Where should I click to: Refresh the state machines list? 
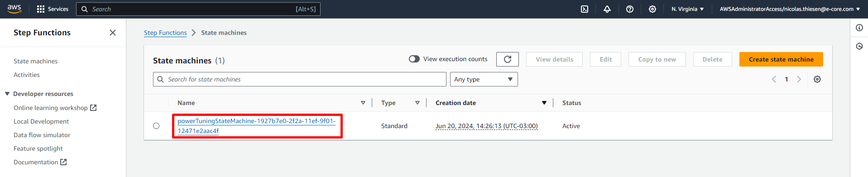pos(508,59)
